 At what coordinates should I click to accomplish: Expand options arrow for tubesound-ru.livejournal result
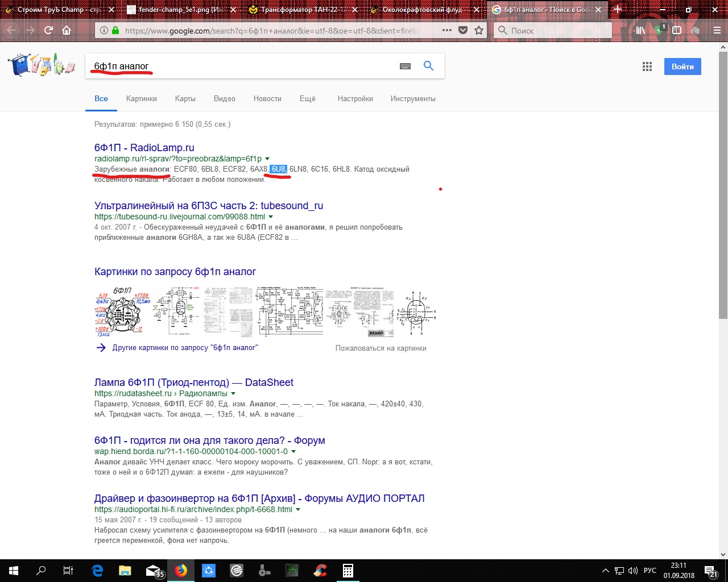[x=271, y=217]
